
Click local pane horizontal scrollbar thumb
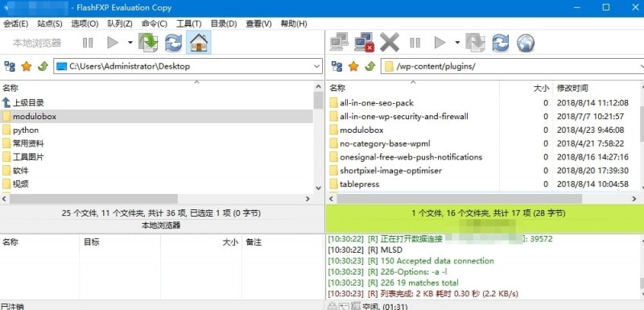click(x=93, y=199)
